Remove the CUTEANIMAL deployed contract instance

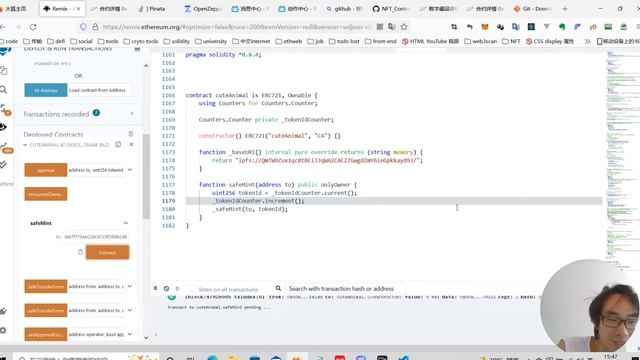pyautogui.click(x=131, y=144)
